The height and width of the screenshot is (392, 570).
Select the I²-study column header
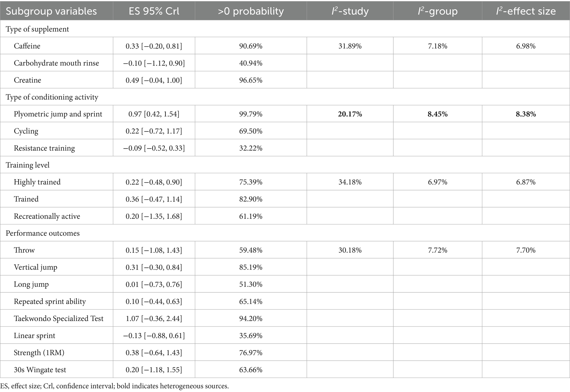350,11
